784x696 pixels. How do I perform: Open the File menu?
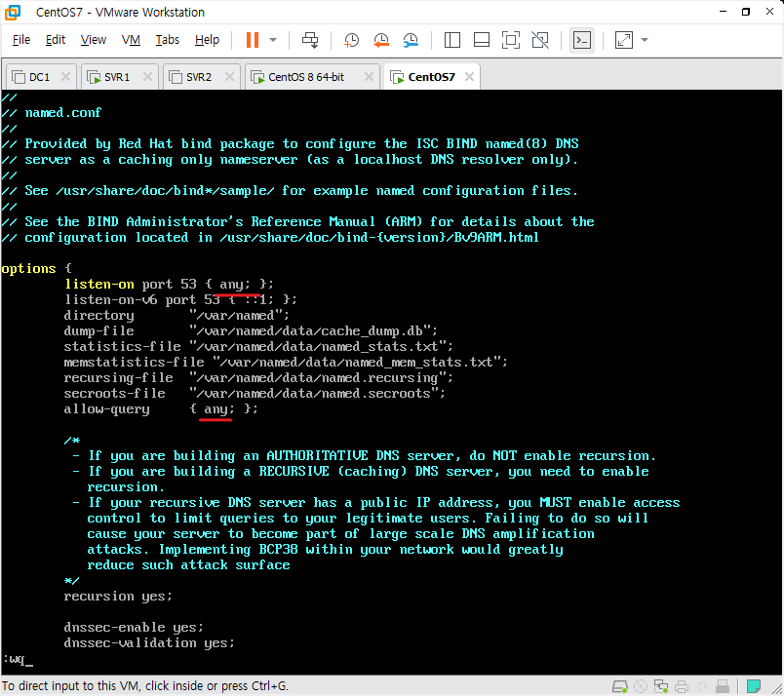[x=21, y=40]
